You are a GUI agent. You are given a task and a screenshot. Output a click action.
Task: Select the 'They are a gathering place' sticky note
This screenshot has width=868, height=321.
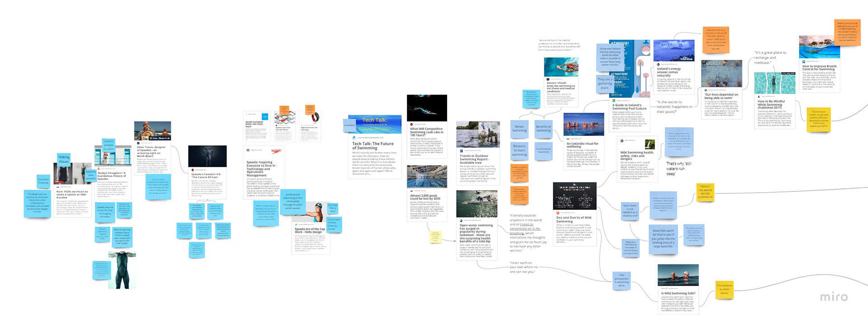604,83
